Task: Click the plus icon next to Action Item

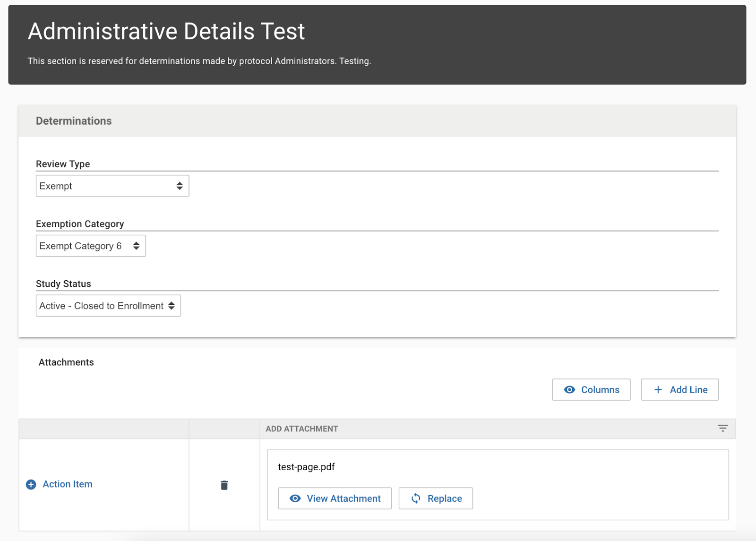Action: 30,484
